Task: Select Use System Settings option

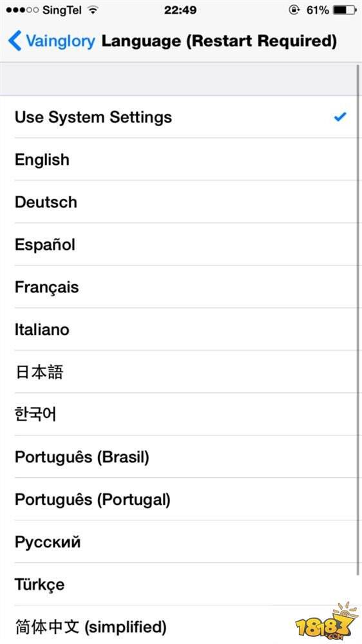Action: 181,117
